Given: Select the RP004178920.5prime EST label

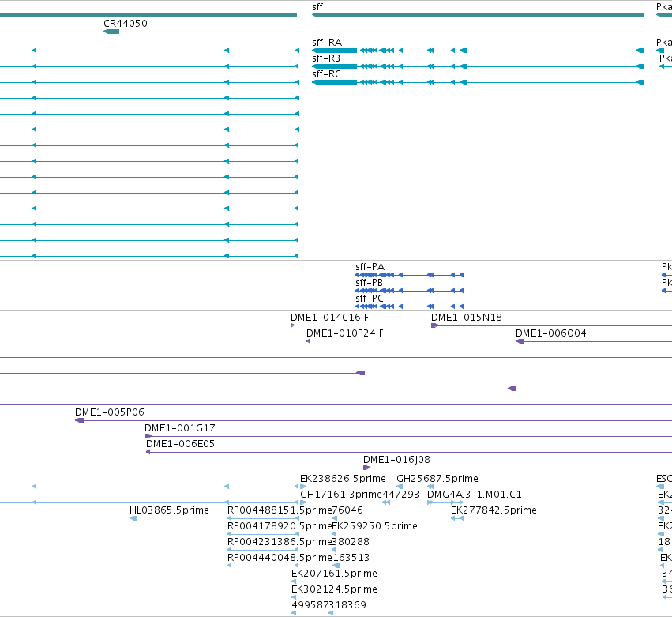Looking at the screenshot, I should click(280, 526).
